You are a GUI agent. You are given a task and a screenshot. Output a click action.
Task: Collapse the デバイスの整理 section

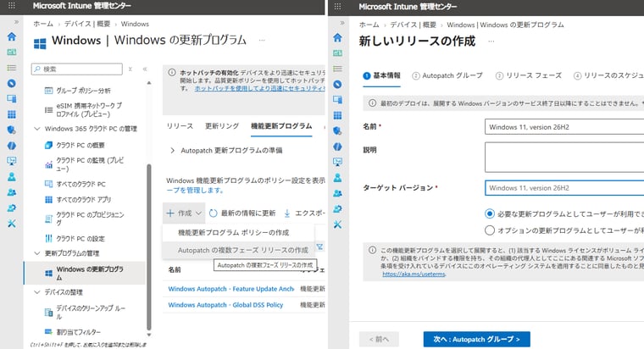(37, 292)
